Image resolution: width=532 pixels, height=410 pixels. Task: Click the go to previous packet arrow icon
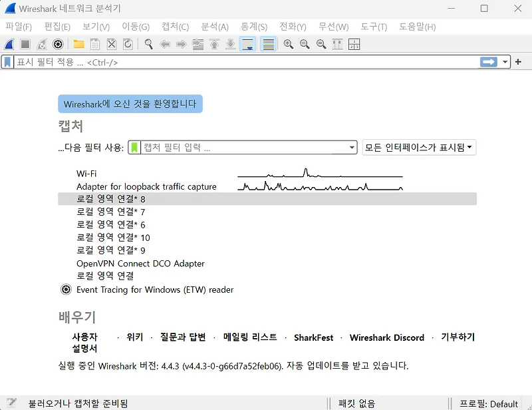[x=167, y=44]
